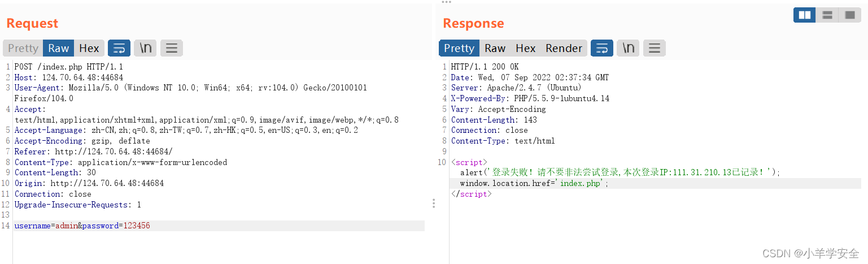Screen dimensions: 868x264
Task: Toggle non-printable characters \n in Request panel
Action: tap(146, 48)
